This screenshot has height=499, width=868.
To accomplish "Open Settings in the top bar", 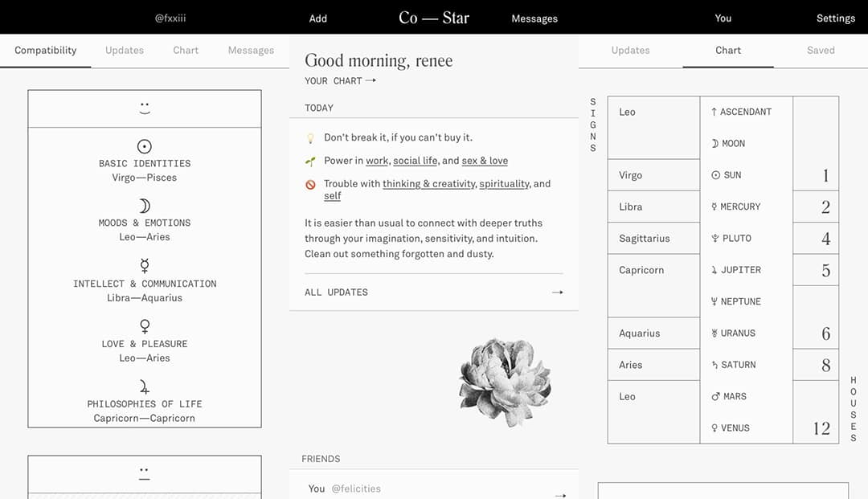I will [x=836, y=18].
